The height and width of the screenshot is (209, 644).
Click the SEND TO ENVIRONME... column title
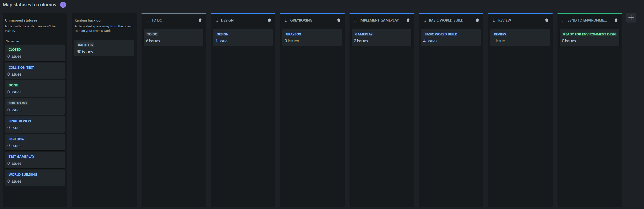(587, 20)
